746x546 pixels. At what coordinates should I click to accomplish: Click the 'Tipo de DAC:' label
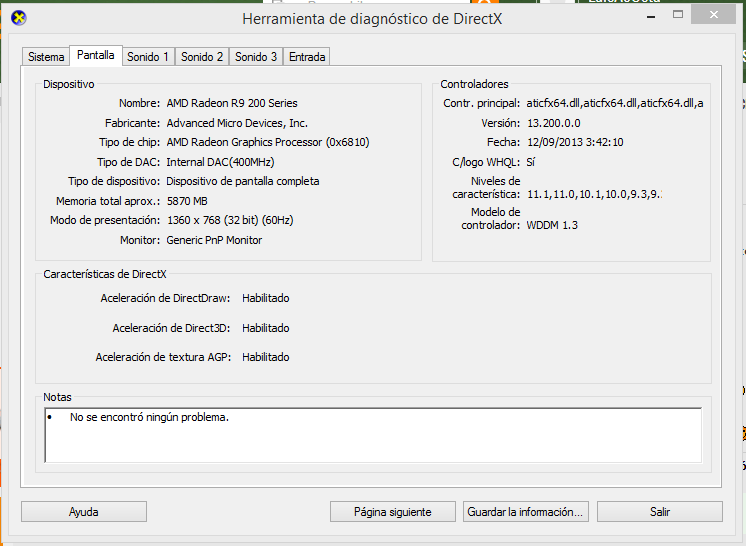tap(128, 162)
